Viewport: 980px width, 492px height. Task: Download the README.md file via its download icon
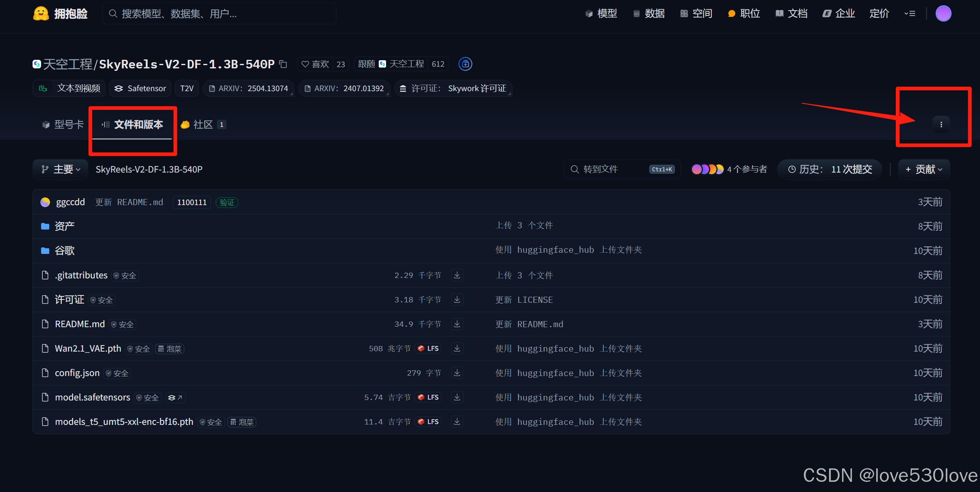click(457, 324)
